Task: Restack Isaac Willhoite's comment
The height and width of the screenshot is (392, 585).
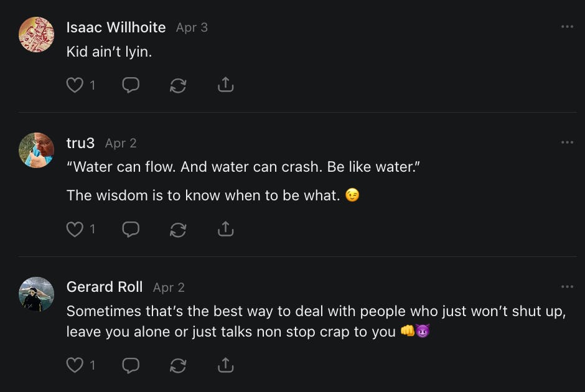Action: click(178, 85)
